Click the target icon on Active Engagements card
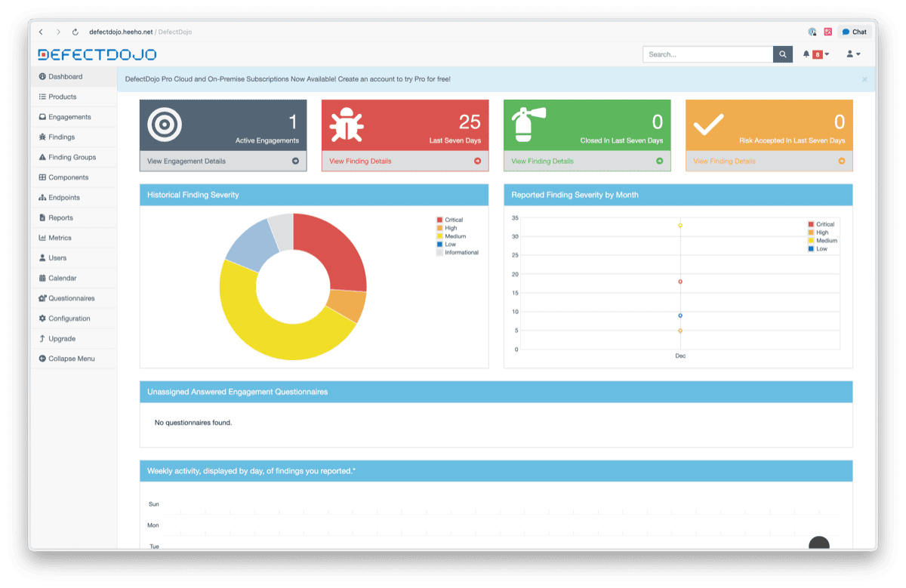Screen dimensions: 906x588 tap(165, 125)
